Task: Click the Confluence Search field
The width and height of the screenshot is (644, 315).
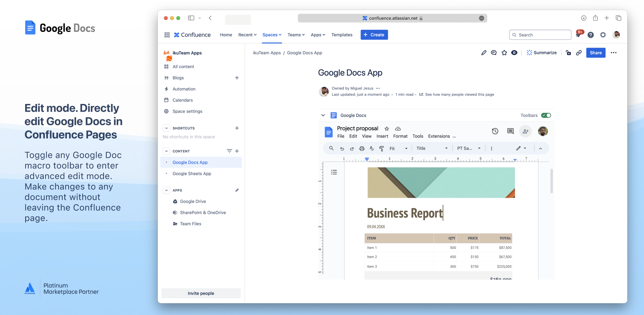Action: click(540, 35)
